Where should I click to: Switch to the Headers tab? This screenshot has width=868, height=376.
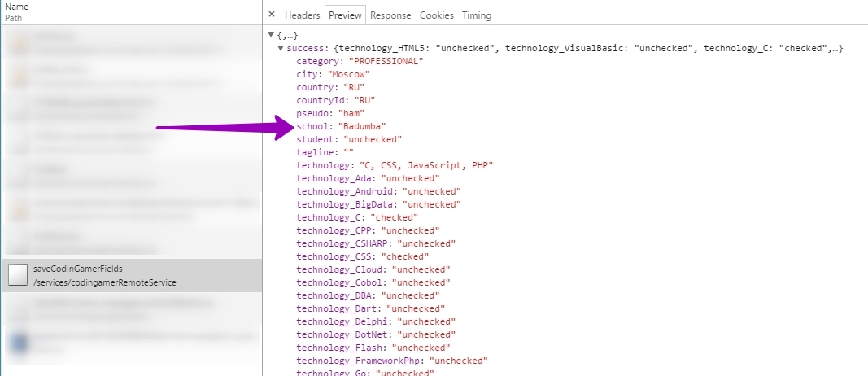point(302,15)
